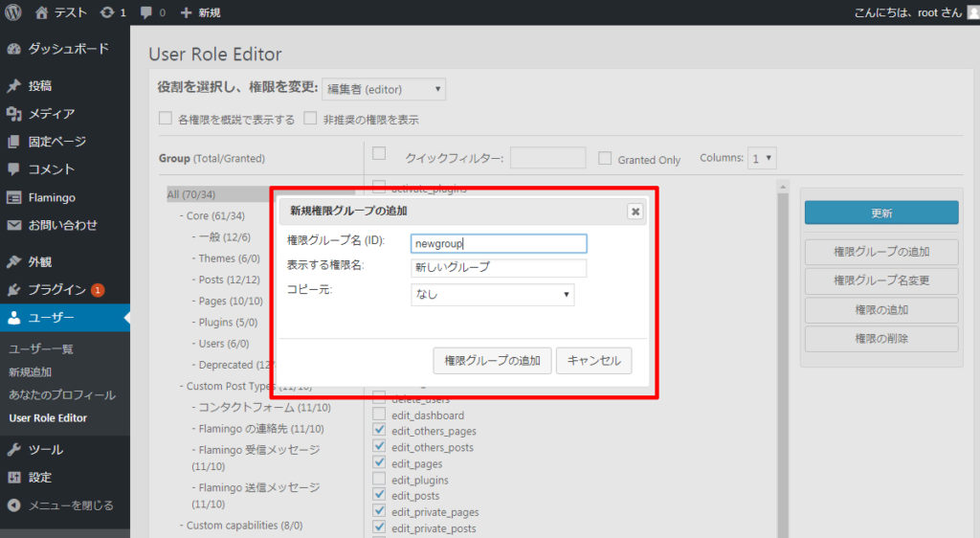Open ユーザー一覧 submenu item

point(41,348)
